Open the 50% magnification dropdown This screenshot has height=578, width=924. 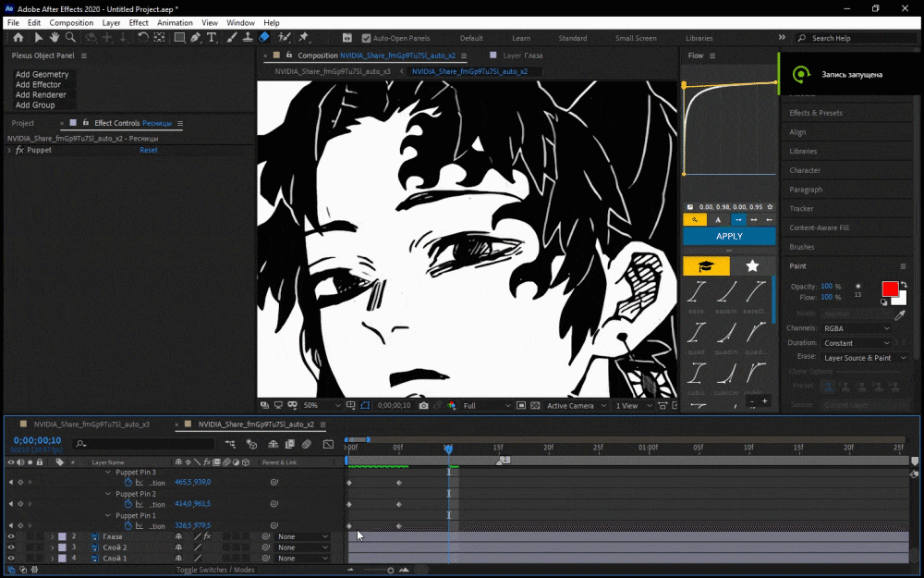pos(322,406)
